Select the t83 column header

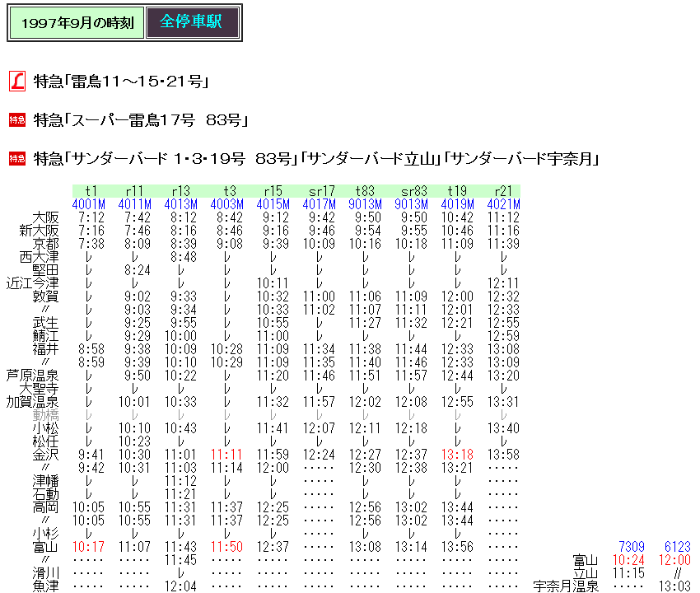tap(365, 191)
